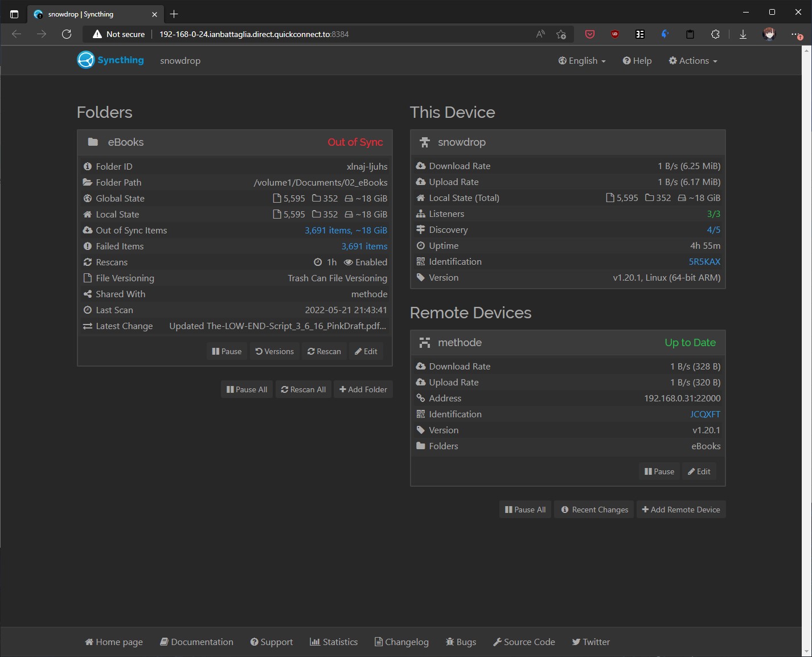Click the clipboard extension icon
This screenshot has width=812, height=657.
pyautogui.click(x=690, y=34)
